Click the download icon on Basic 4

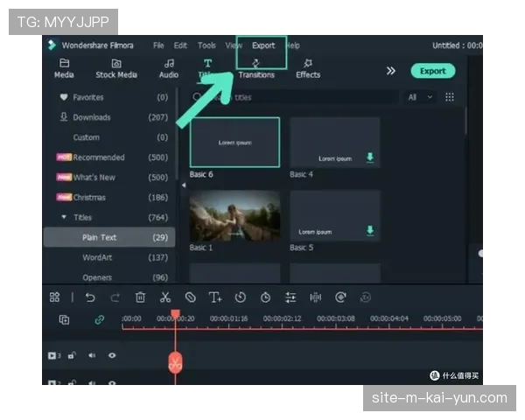point(369,157)
